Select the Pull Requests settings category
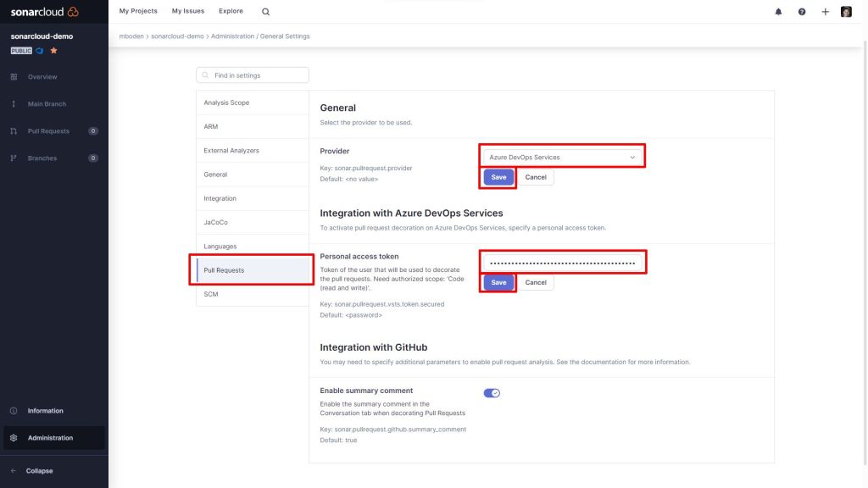Image resolution: width=868 pixels, height=488 pixels. [253, 270]
